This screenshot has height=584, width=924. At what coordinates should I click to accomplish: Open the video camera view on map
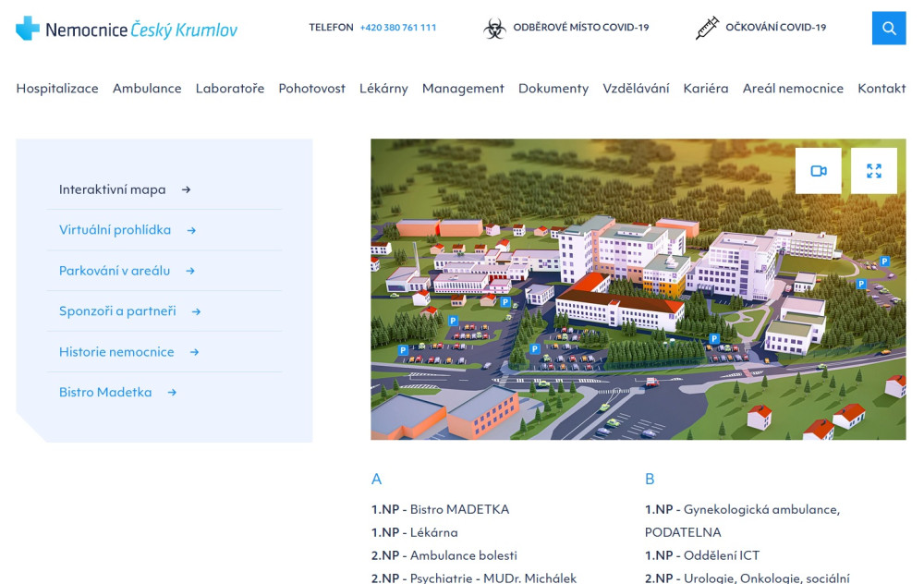(x=819, y=171)
